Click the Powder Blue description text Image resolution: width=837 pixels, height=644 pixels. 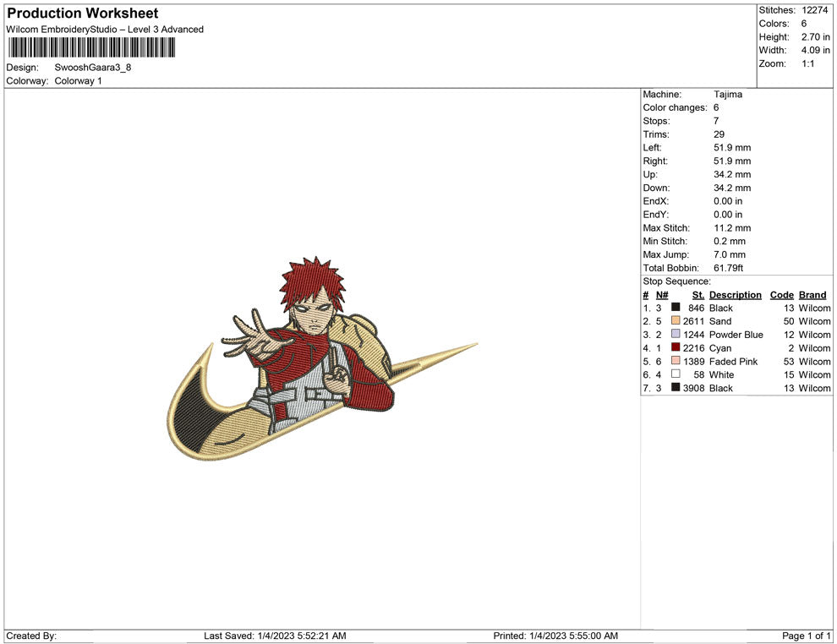click(x=736, y=335)
